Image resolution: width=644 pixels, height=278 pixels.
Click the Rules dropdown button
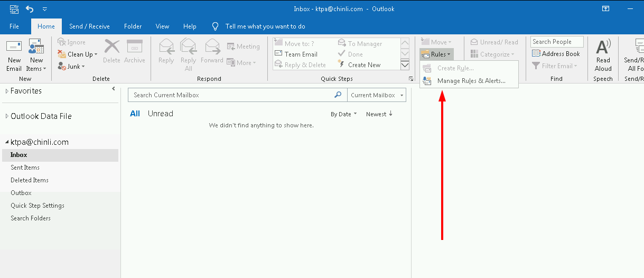[436, 54]
